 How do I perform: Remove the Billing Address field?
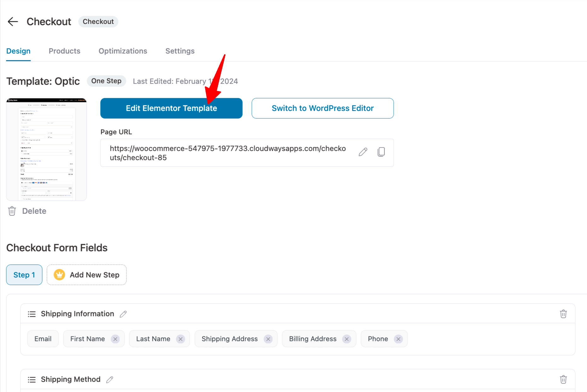(x=347, y=339)
